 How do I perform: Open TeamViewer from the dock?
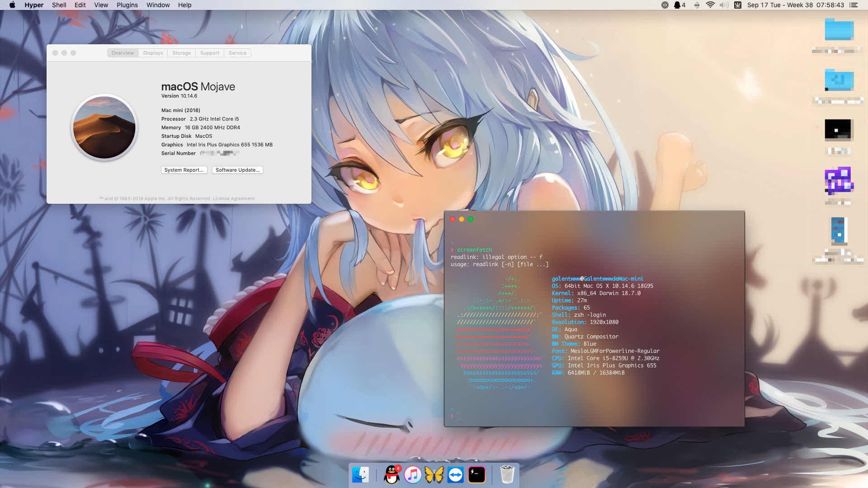pos(455,475)
